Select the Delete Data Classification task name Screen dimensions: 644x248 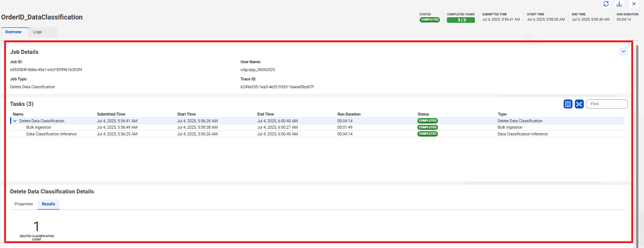(x=42, y=121)
